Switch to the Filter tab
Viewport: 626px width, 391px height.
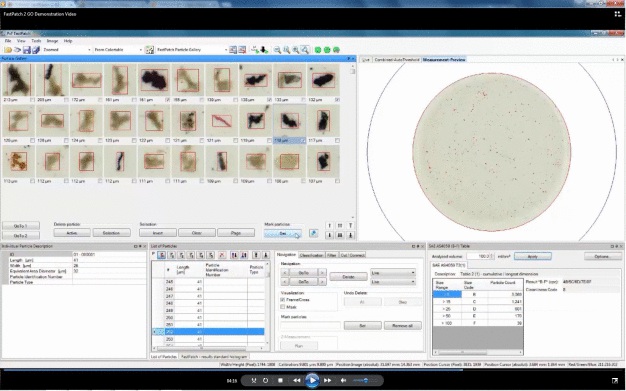click(332, 255)
